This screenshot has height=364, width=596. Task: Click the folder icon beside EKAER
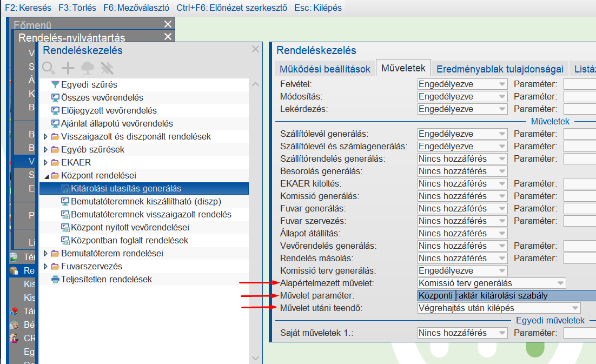pos(56,162)
